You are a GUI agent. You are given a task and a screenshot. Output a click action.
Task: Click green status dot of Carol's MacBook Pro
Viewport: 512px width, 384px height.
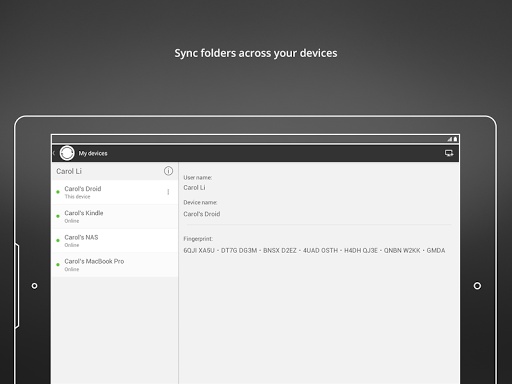[58, 265]
